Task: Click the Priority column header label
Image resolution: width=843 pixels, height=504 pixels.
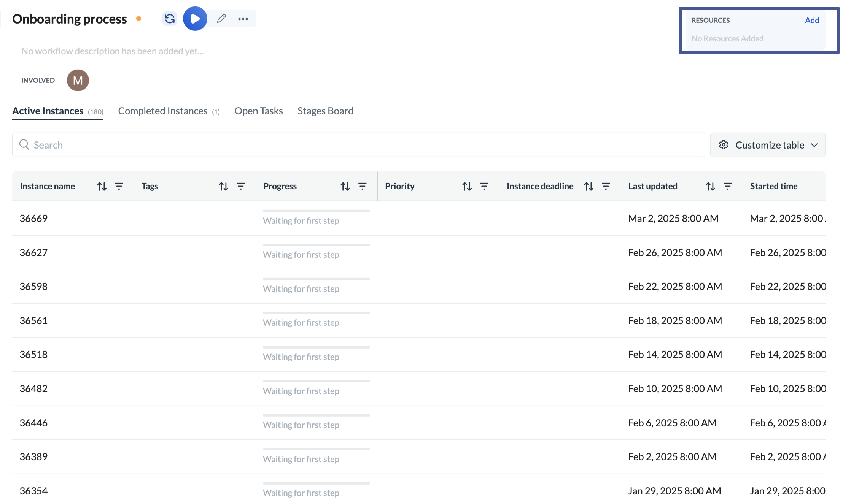Action: pyautogui.click(x=399, y=186)
